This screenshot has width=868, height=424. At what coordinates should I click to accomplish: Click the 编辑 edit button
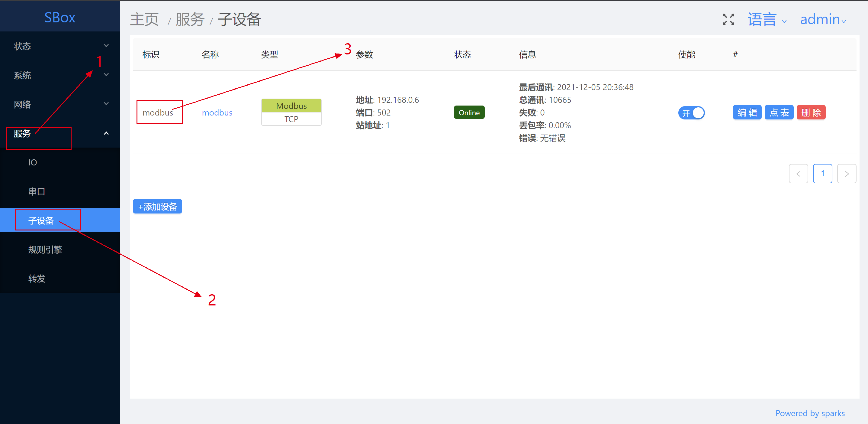point(747,113)
